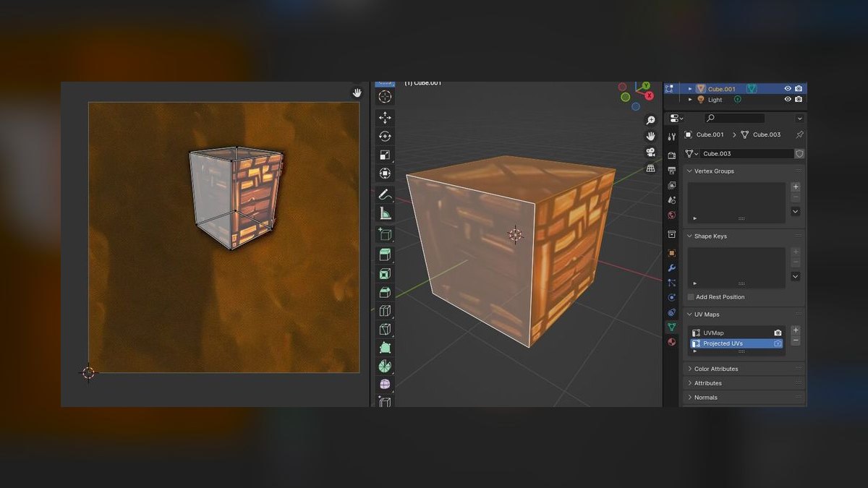Select Projected UVs in the list

(x=737, y=343)
